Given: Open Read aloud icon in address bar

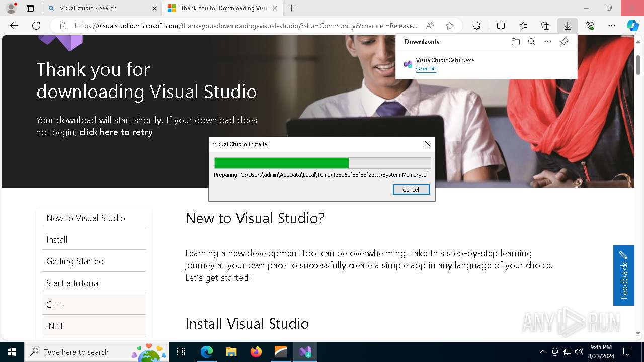Looking at the screenshot, I should pos(430,26).
